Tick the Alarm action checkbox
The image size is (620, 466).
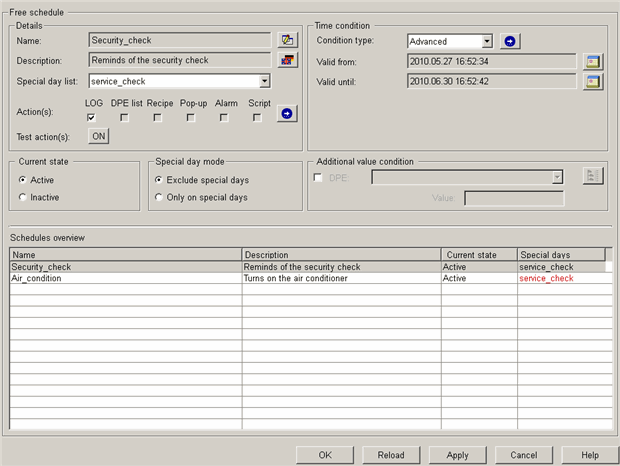[x=224, y=117]
